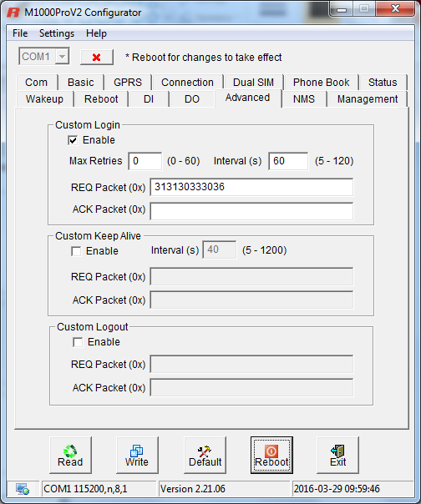Click the M1000ProV2 app icon in title bar
The height and width of the screenshot is (504, 421).
coord(13,13)
